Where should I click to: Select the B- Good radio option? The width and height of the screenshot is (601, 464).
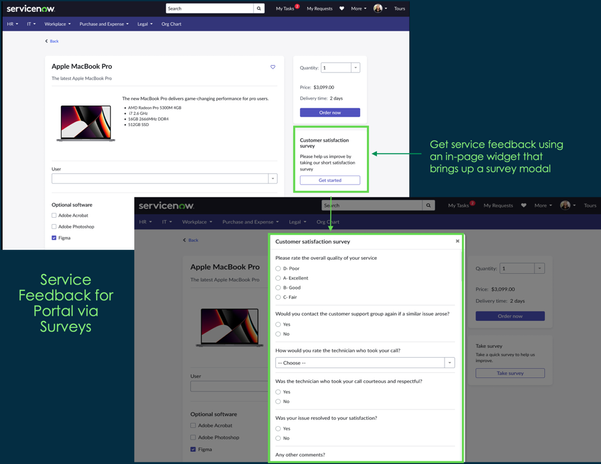click(x=278, y=288)
